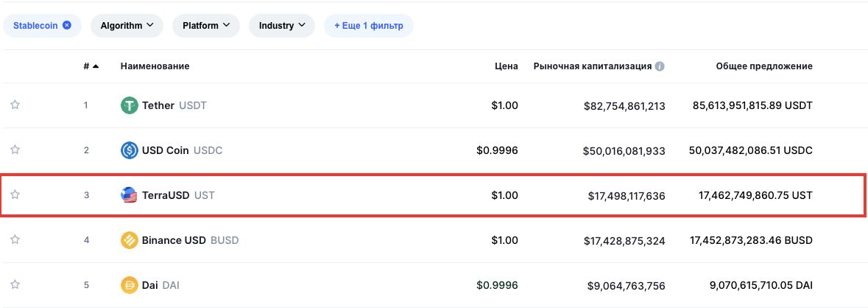Click the '+ Еще 1 фильтр' button
868x308 pixels.
coord(368,26)
